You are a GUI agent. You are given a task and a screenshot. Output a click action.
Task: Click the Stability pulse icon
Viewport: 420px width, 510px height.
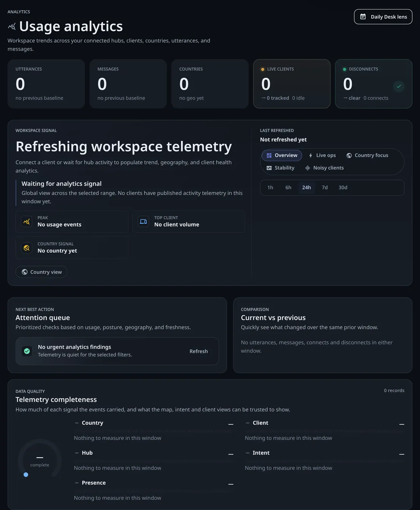coord(269,168)
